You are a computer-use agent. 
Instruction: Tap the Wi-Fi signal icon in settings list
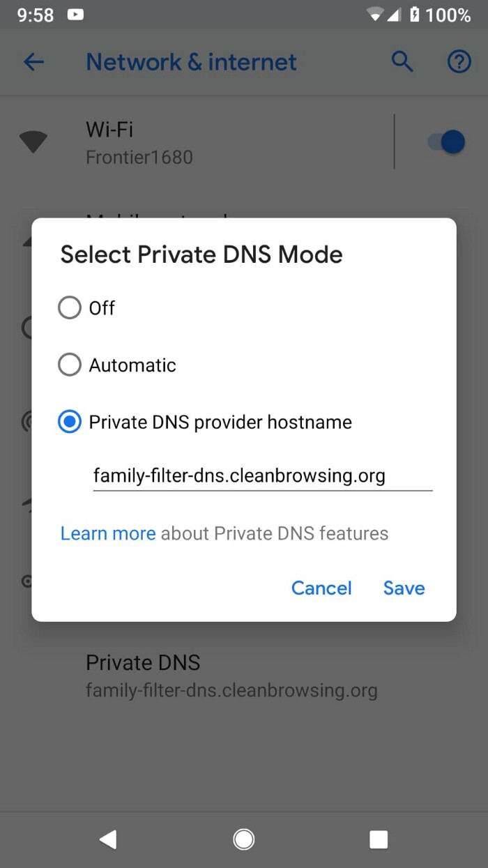(x=33, y=142)
